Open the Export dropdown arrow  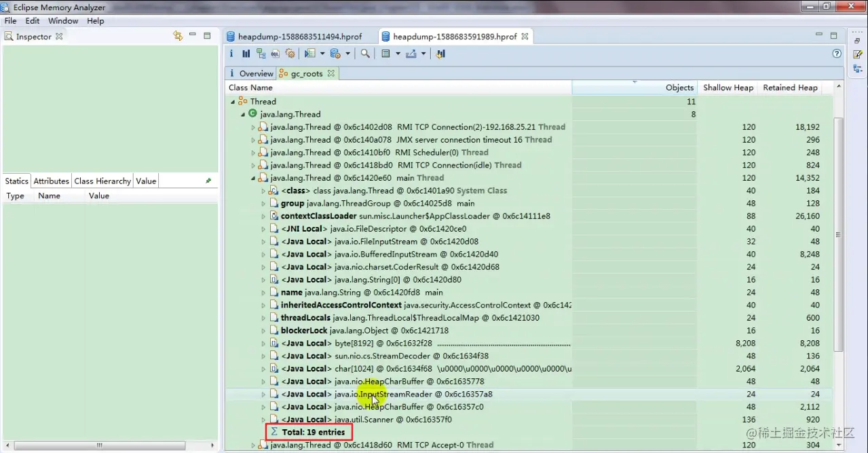[x=423, y=54]
